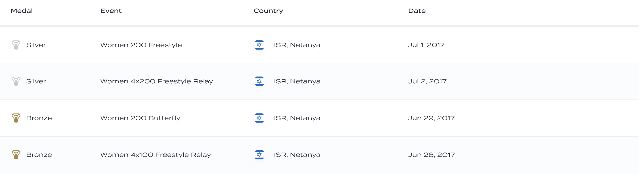Click the silver medal icon for Women 200 Freestyle
Viewport: 644px width, 181px height.
[x=16, y=45]
